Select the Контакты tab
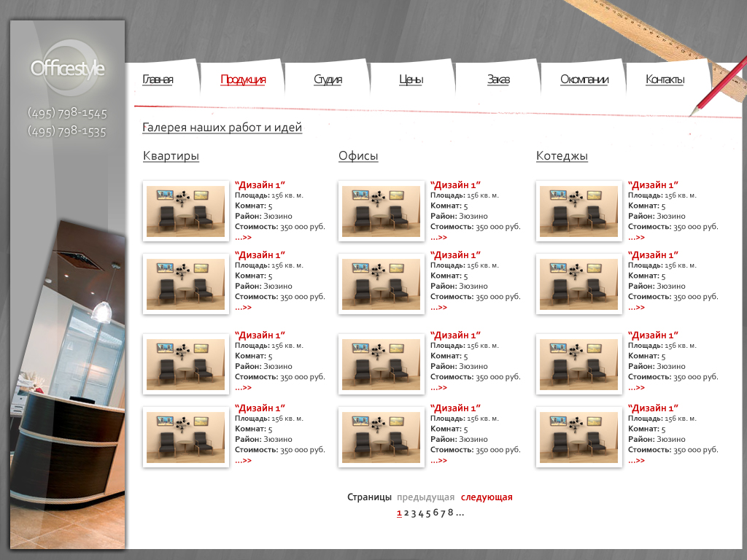Image resolution: width=747 pixels, height=560 pixels. click(x=665, y=79)
